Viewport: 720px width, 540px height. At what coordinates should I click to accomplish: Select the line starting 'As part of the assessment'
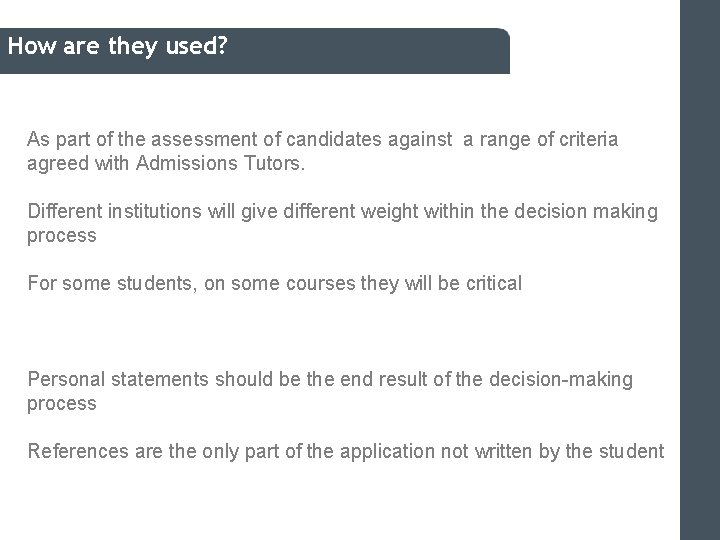pyautogui.click(x=322, y=140)
